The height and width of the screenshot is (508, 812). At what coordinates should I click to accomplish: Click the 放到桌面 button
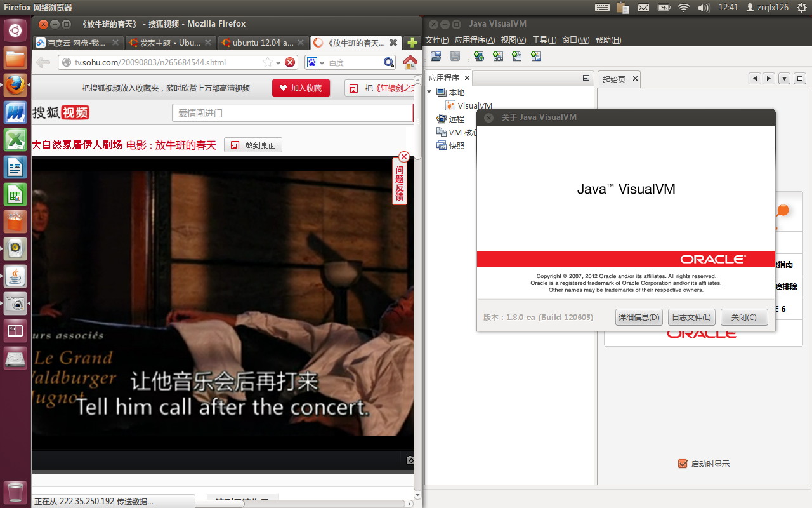253,145
